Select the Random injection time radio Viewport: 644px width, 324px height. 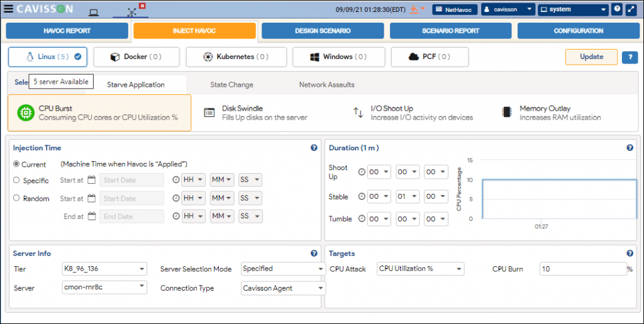[x=16, y=198]
